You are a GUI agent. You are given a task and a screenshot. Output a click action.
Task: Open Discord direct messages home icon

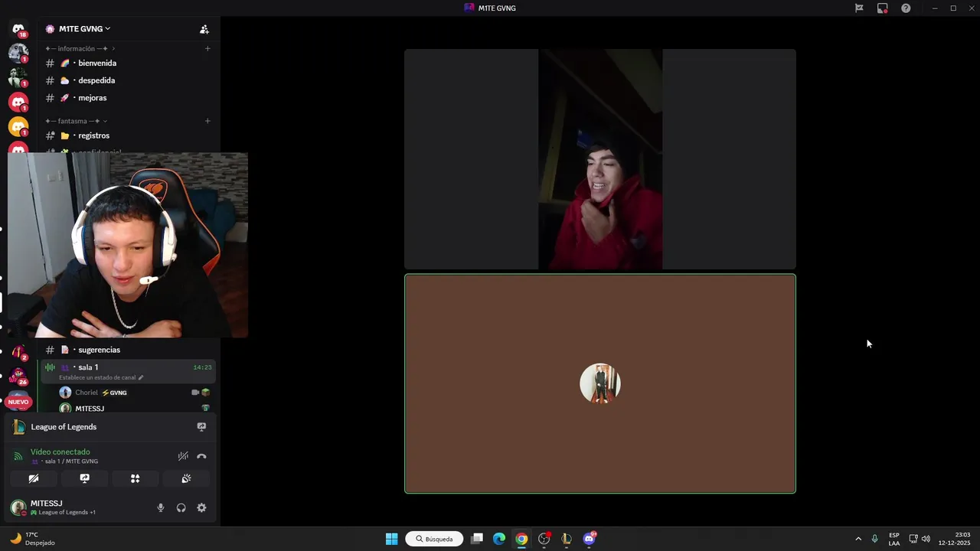[18, 29]
